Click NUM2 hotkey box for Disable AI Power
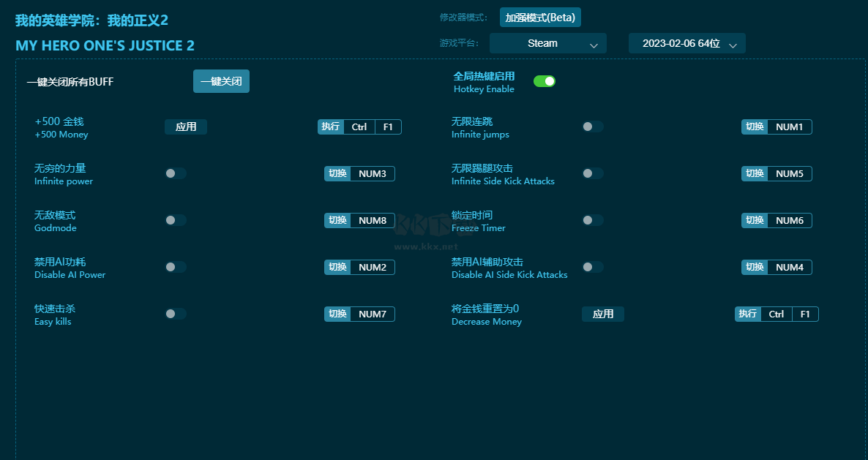The height and width of the screenshot is (460, 868). [373, 267]
